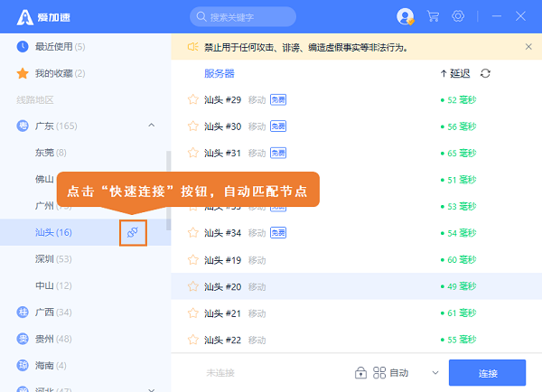Image resolution: width=542 pixels, height=392 pixels.
Task: Click the grid mode icon beside 自动
Action: pyautogui.click(x=379, y=372)
